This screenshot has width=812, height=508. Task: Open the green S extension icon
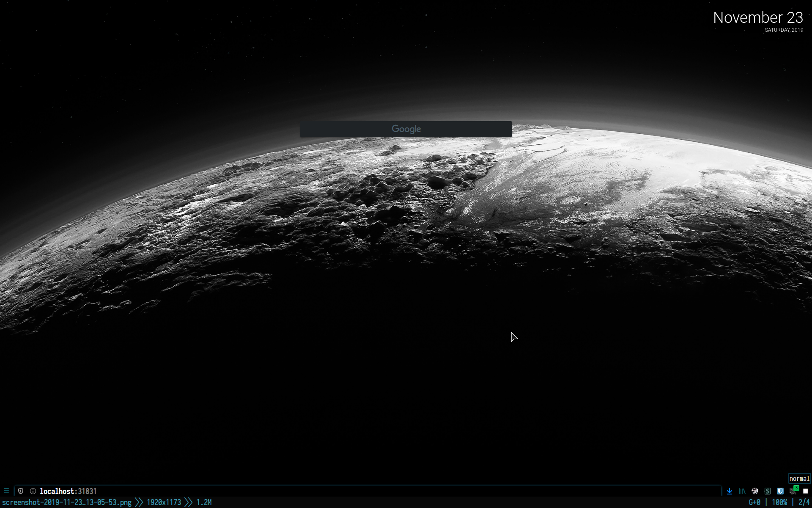tap(768, 491)
